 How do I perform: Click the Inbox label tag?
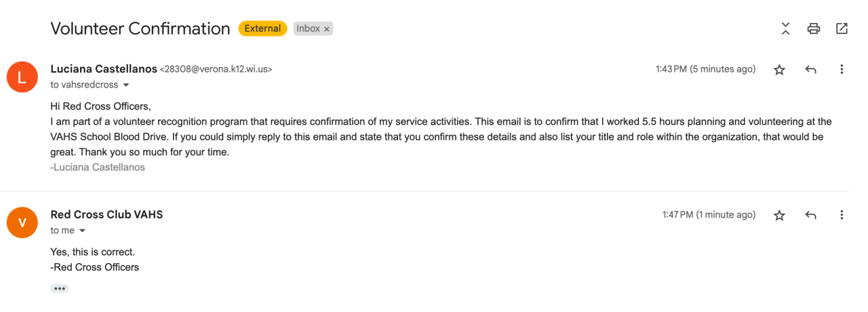308,28
